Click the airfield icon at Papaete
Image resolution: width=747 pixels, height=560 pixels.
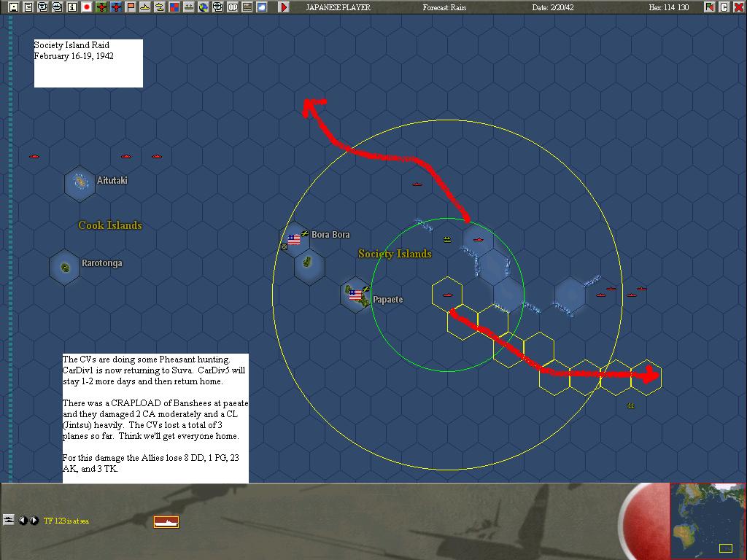pos(366,289)
